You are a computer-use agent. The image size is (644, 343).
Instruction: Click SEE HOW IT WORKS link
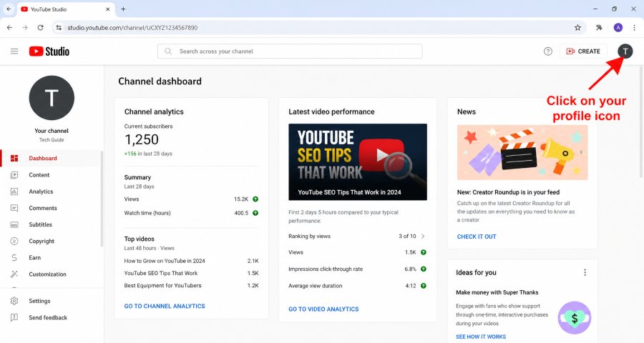(481, 337)
